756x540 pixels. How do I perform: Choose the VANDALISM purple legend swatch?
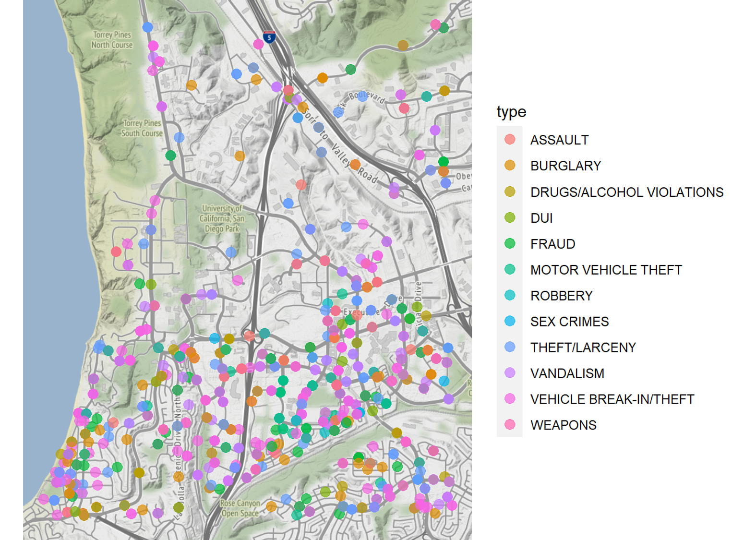[x=510, y=373]
